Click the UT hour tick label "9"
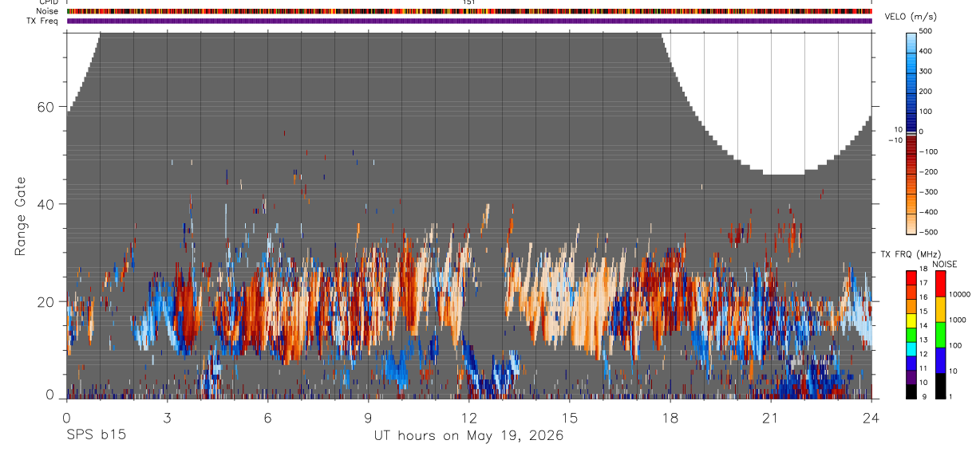The height and width of the screenshot is (452, 980). point(369,416)
